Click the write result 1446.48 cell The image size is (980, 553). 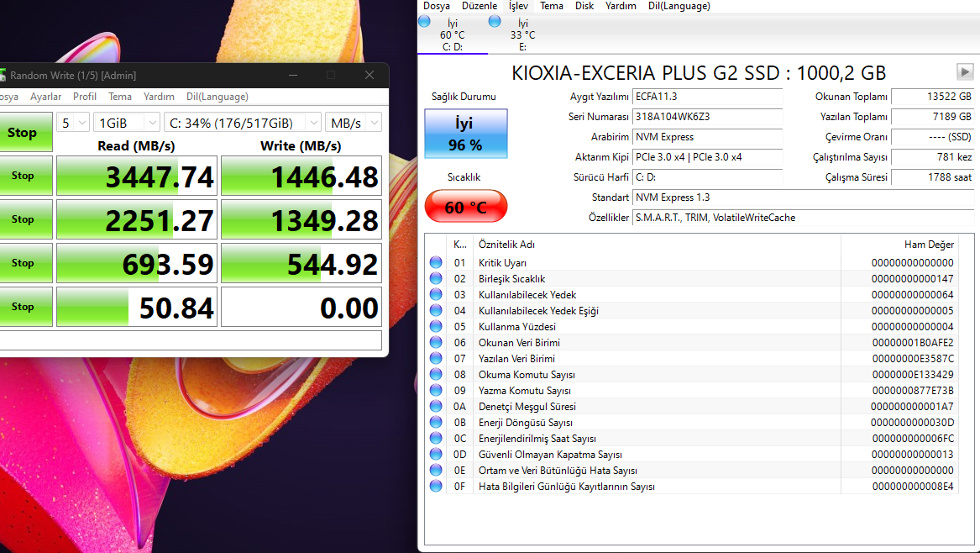point(301,176)
